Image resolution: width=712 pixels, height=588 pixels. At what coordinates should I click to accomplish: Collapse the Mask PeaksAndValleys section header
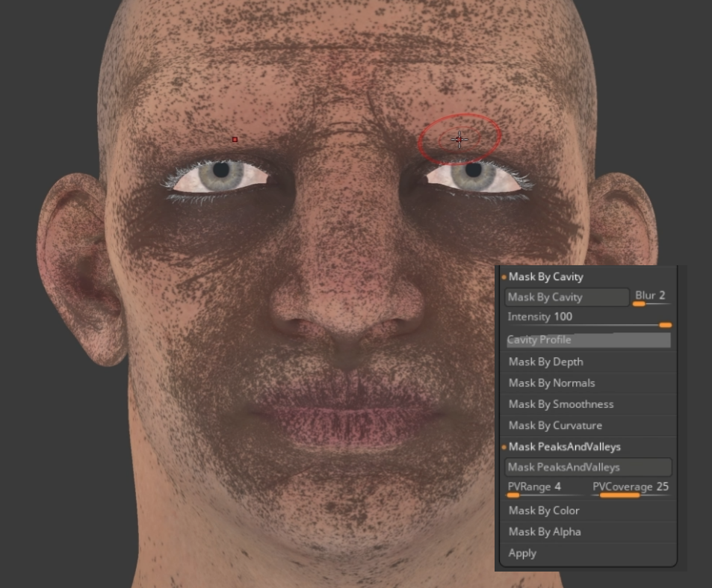[x=564, y=447]
